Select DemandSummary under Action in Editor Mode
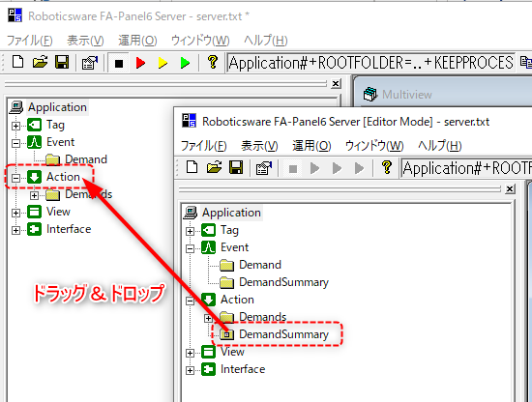 click(283, 334)
